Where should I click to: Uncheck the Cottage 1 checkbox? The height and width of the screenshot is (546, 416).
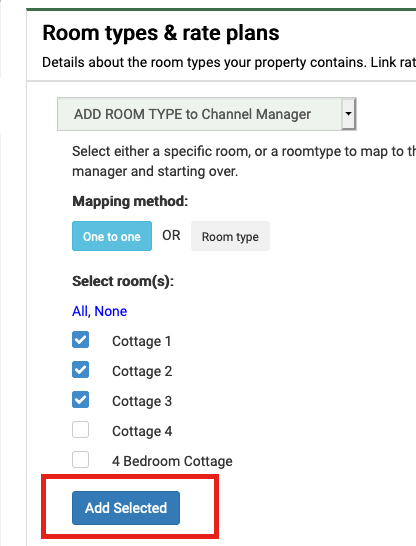pos(80,340)
